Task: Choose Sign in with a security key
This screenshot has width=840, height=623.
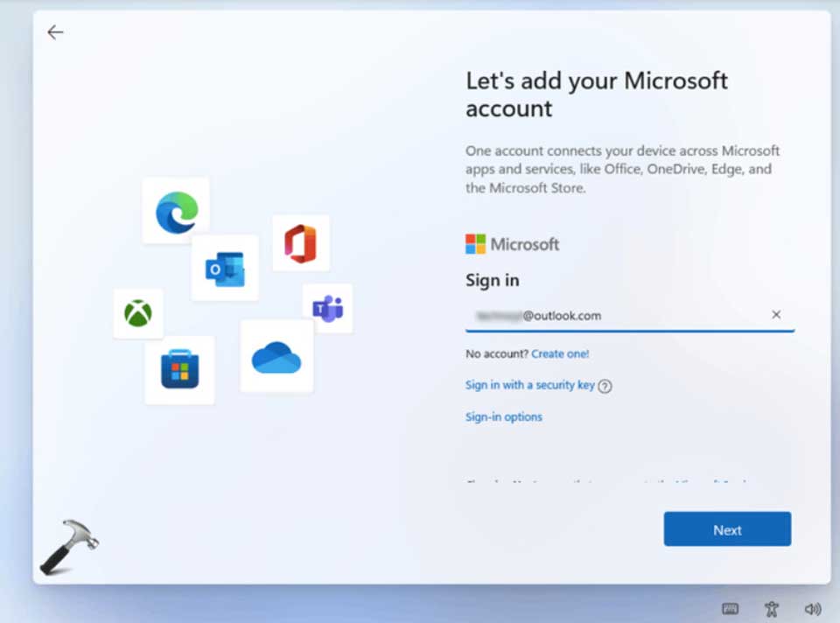Action: pos(529,385)
